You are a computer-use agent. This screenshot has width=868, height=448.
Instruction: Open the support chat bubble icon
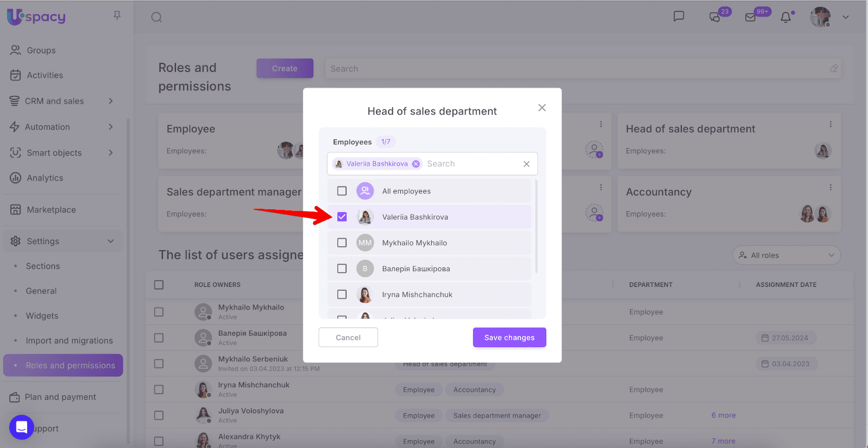22,427
